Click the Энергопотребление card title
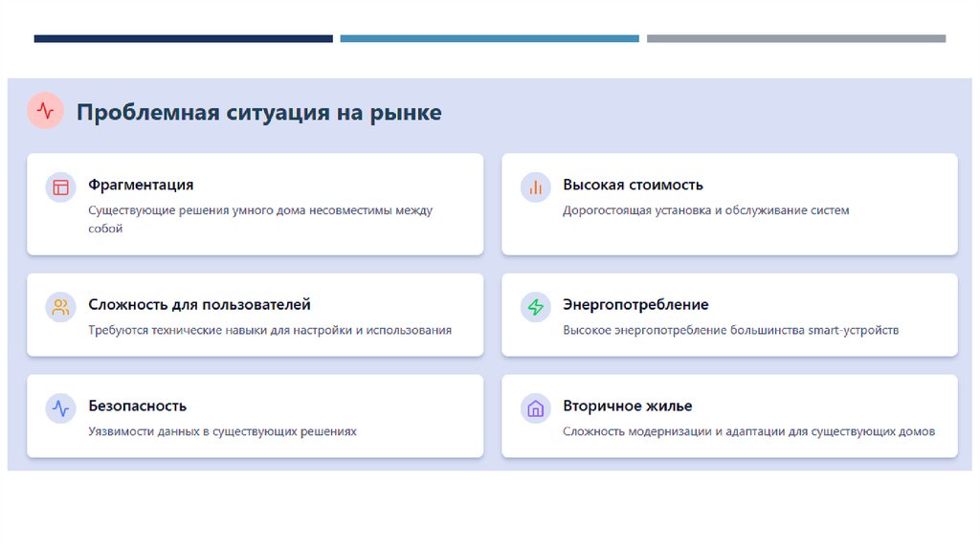This screenshot has height=549, width=980. tap(635, 305)
